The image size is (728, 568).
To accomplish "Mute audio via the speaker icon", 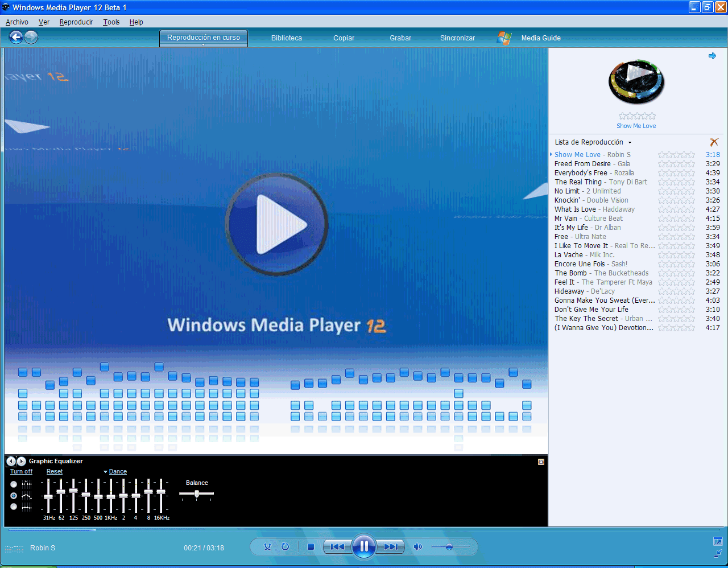I will 418,547.
